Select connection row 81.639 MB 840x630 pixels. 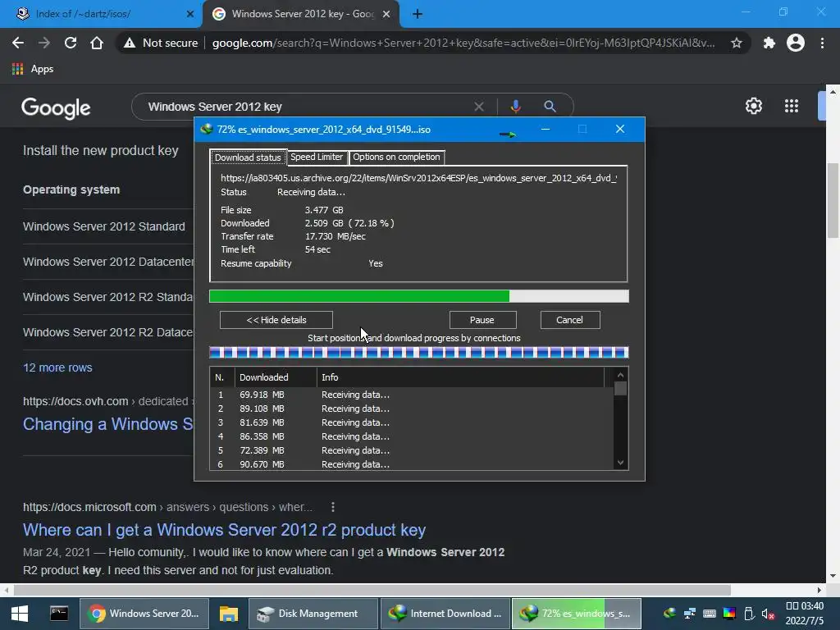412,422
